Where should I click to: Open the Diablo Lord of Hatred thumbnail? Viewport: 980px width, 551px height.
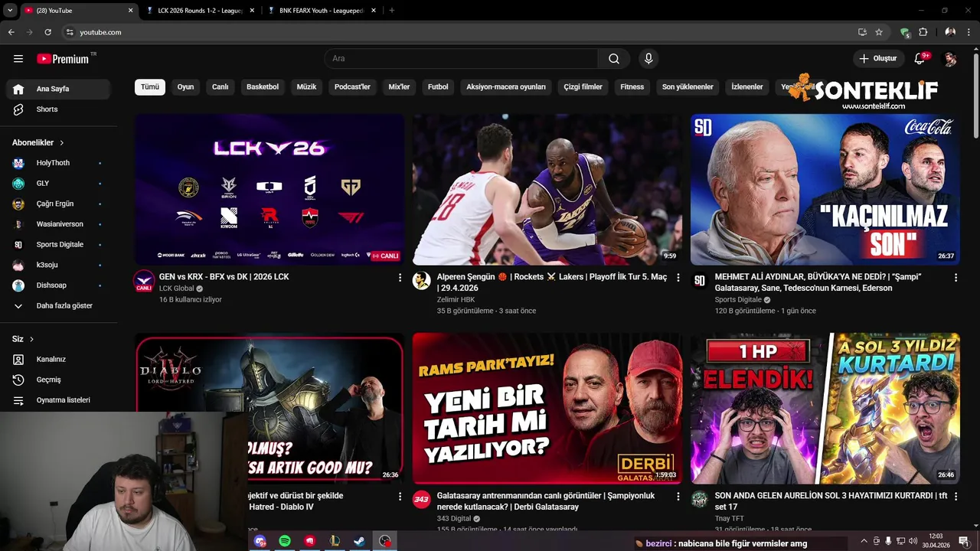pyautogui.click(x=269, y=409)
